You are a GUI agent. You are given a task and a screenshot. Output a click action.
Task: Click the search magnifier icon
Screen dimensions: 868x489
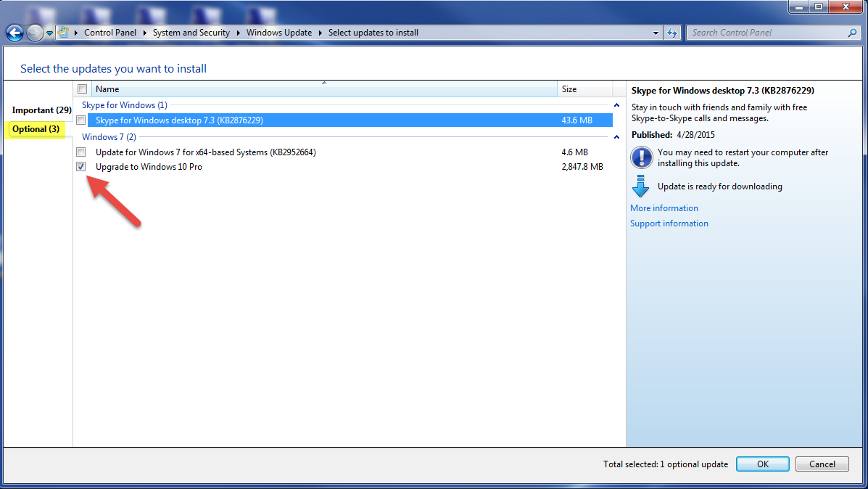point(853,33)
